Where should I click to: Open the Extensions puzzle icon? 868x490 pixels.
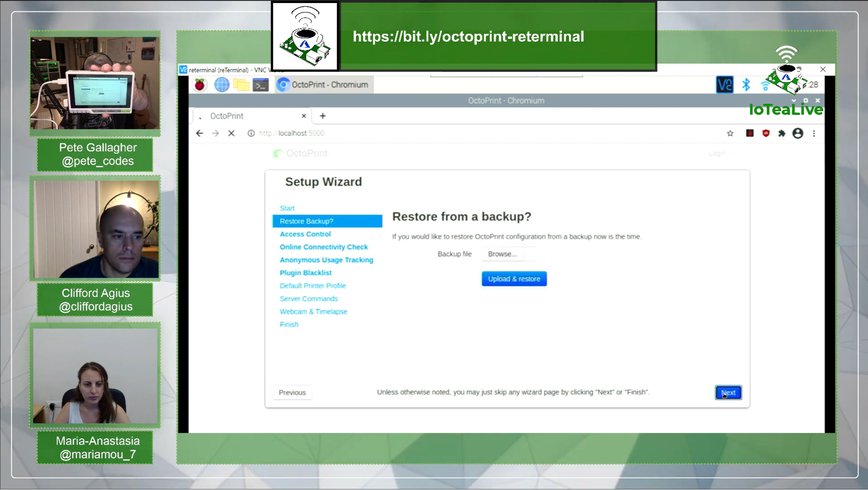coord(782,133)
